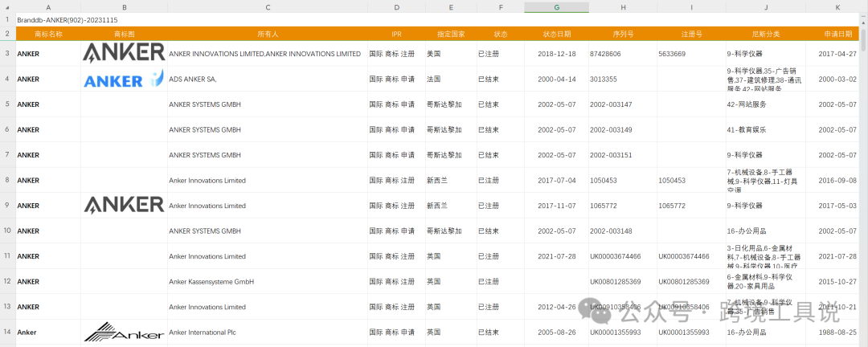Select row 9 header
Viewport: 868px width, 347px height.
click(8, 206)
